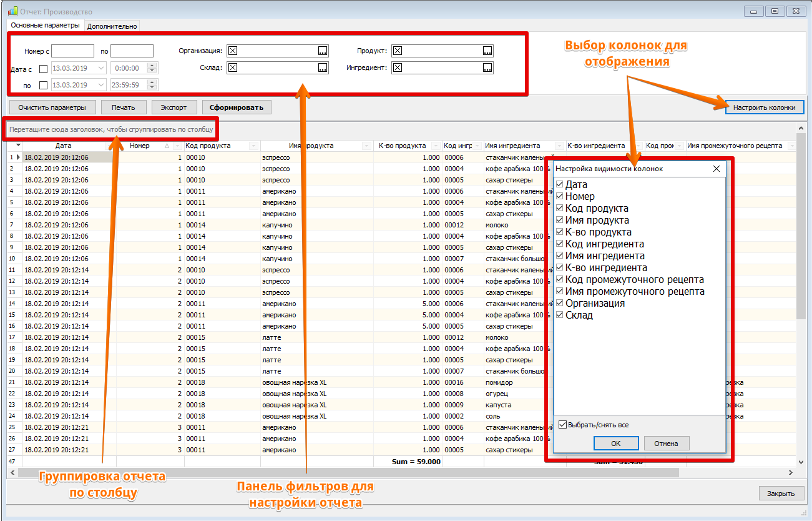Click Сформировать to generate the report

pyautogui.click(x=237, y=107)
